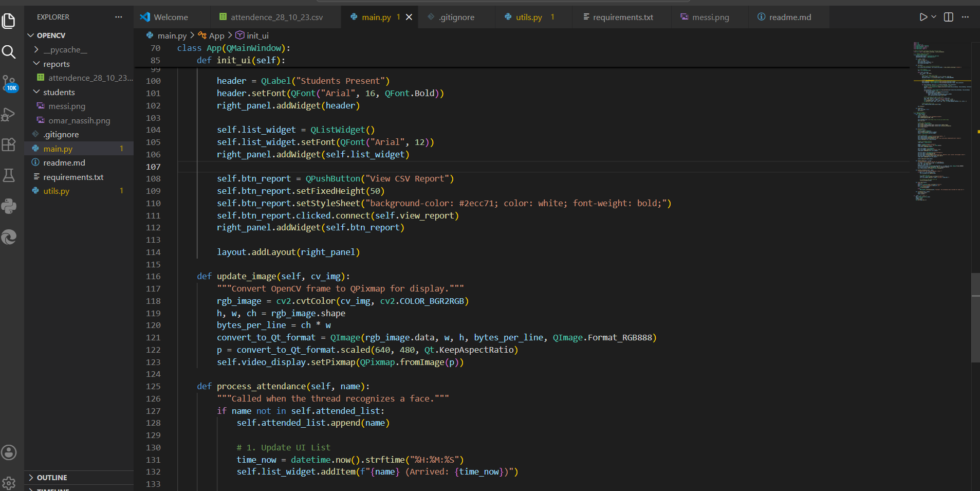The width and height of the screenshot is (980, 491).
Task: Click the Run Python File play button
Action: [923, 17]
